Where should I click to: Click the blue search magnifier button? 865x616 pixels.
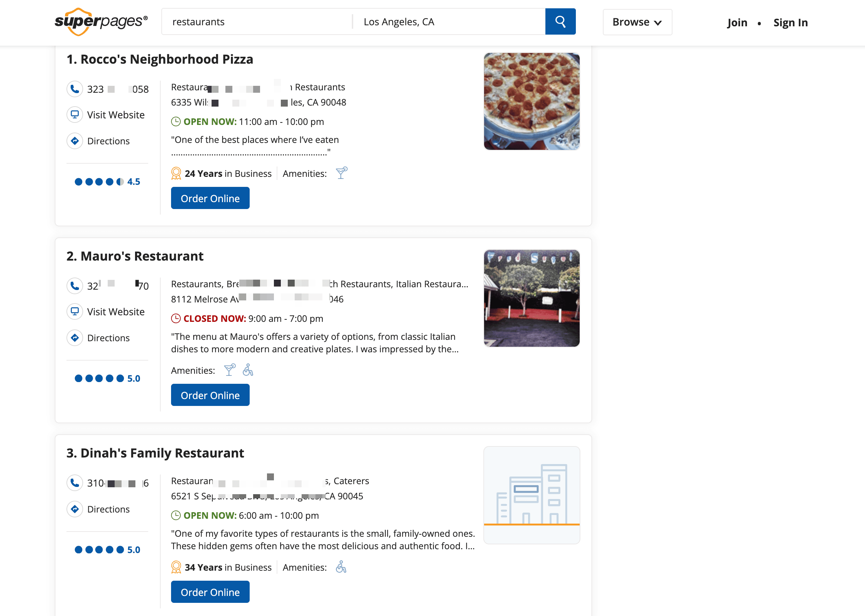(560, 21)
